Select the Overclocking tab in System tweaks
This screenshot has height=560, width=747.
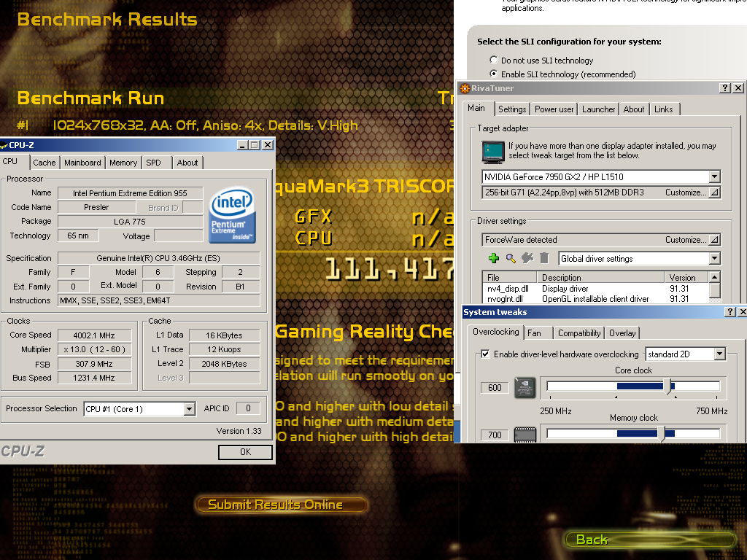point(495,332)
